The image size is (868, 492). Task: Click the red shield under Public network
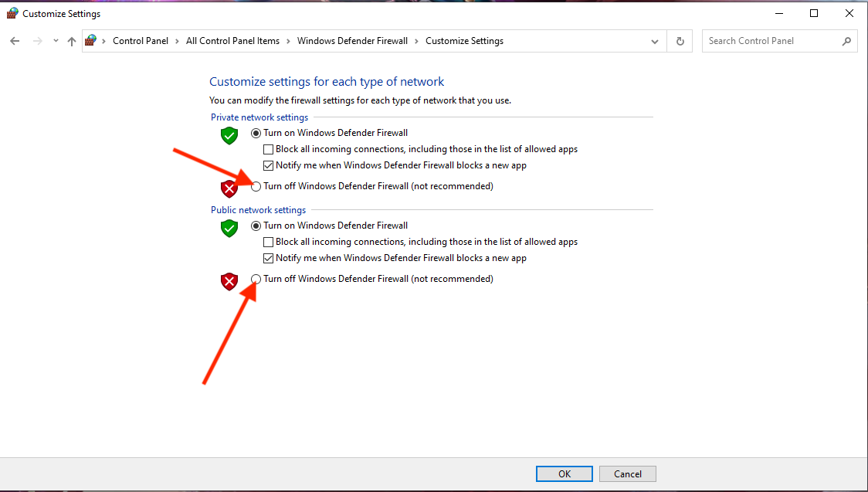click(x=229, y=282)
